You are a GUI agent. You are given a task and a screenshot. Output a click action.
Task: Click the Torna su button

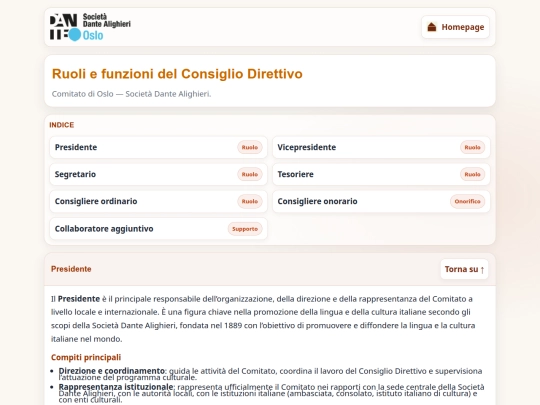[464, 269]
